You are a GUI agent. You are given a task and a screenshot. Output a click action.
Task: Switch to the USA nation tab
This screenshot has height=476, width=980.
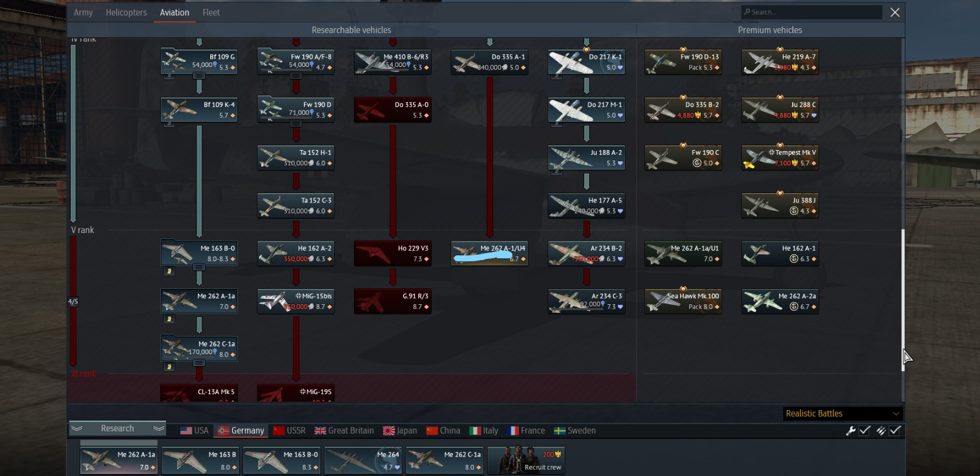(194, 431)
